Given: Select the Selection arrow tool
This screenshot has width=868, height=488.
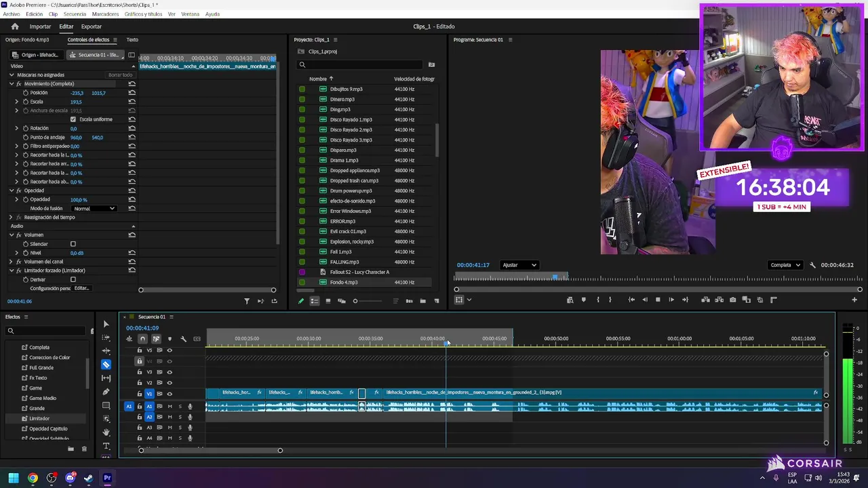Looking at the screenshot, I should [x=106, y=324].
